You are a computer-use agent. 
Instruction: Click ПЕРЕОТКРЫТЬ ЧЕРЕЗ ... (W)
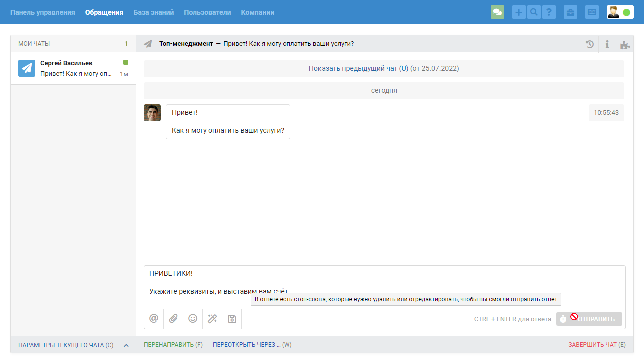252,345
